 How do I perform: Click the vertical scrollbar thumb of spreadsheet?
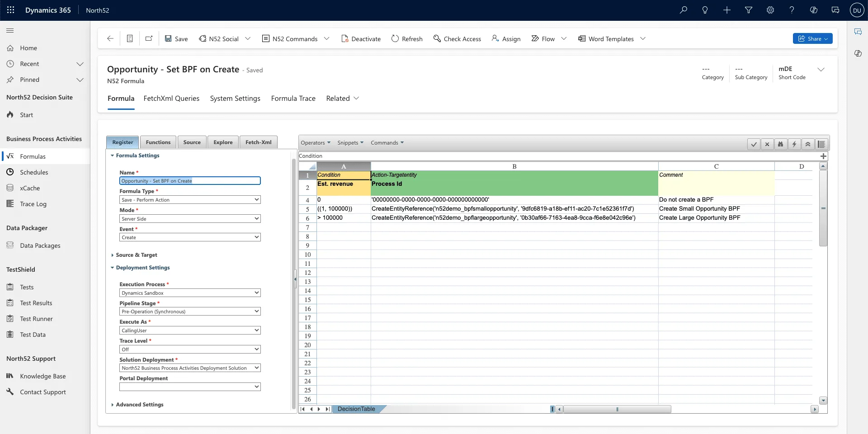tap(823, 208)
